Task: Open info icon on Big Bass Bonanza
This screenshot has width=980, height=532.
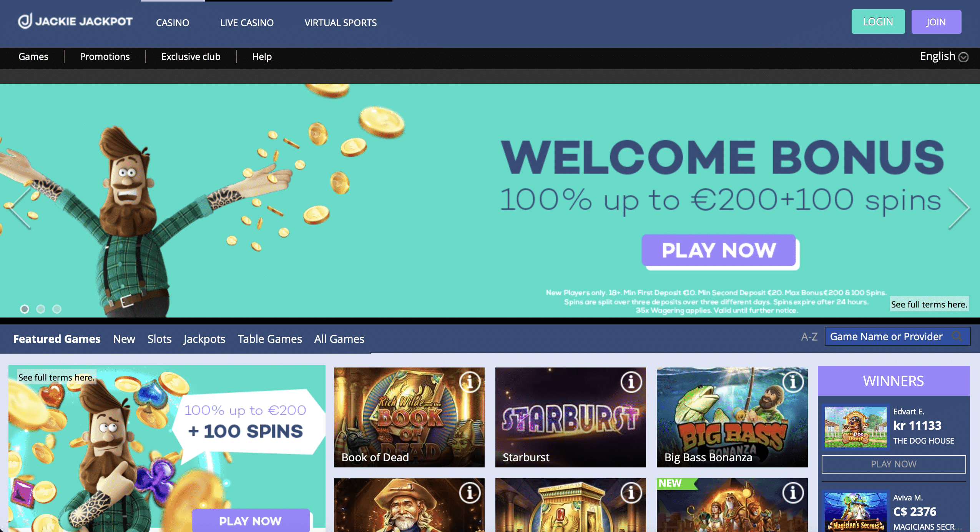Action: click(793, 382)
